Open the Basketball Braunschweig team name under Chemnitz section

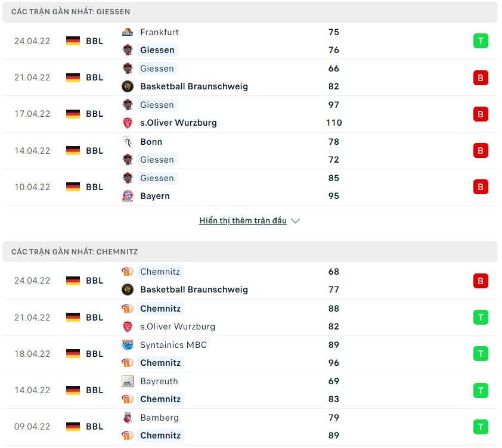pyautogui.click(x=194, y=290)
